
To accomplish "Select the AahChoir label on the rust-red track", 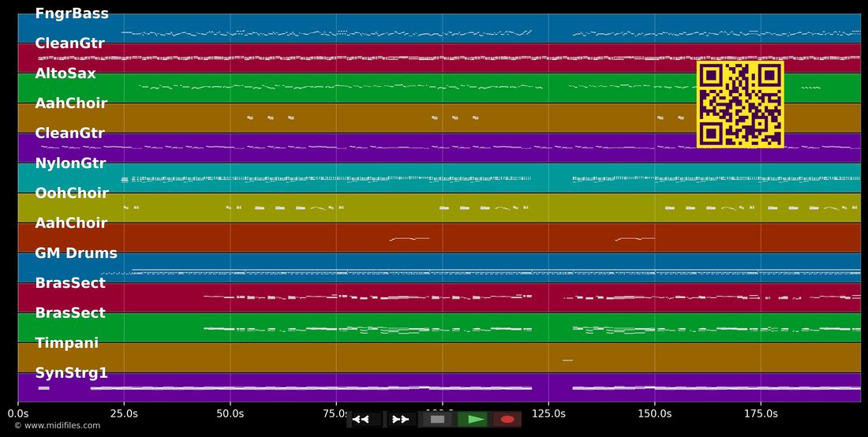I will point(71,223).
